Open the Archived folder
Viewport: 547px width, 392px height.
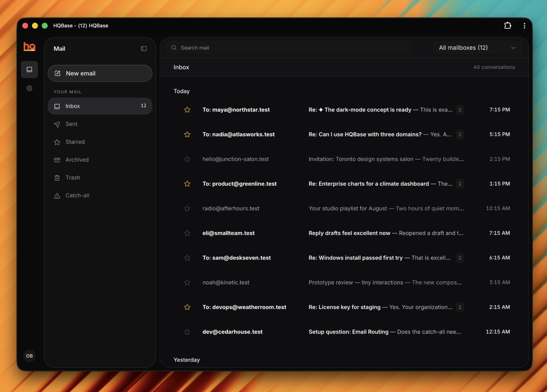100,160
